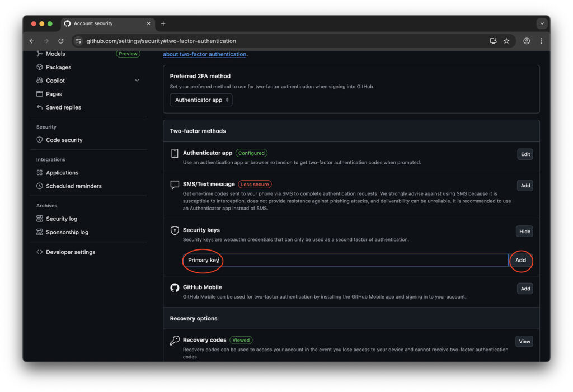The image size is (573, 392).
Task: Open the browser three-dot menu
Action: [541, 41]
